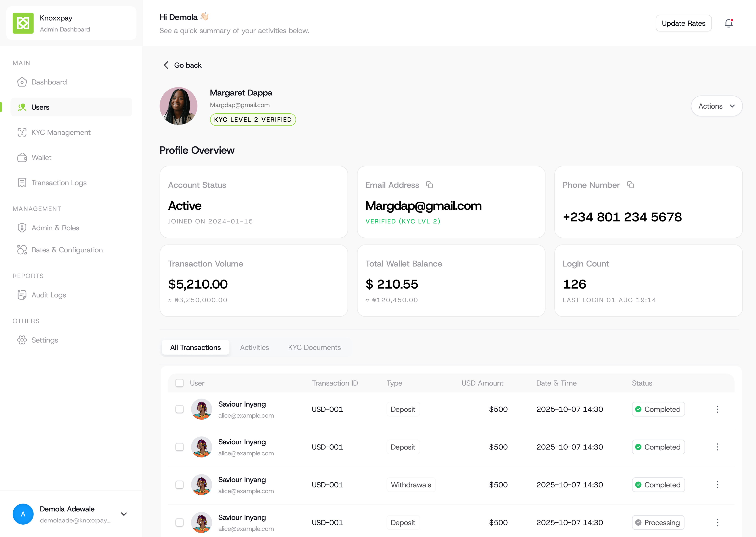Click the Dashboard sidebar icon
Screen dimensions: 756x537
tap(22, 82)
